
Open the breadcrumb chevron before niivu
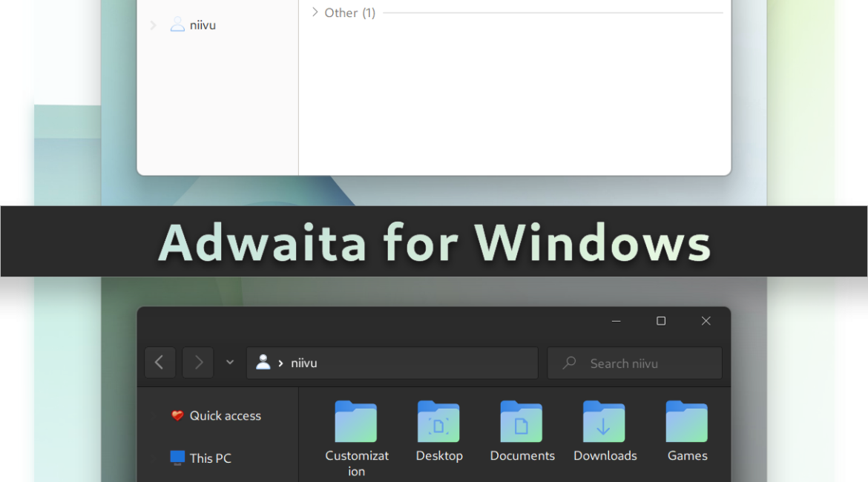281,363
